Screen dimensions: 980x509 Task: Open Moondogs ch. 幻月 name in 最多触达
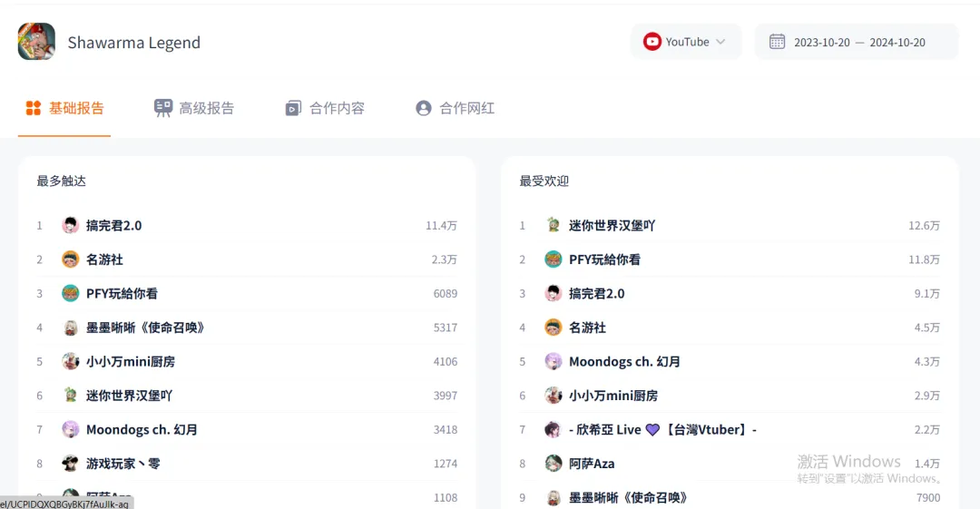pos(142,429)
